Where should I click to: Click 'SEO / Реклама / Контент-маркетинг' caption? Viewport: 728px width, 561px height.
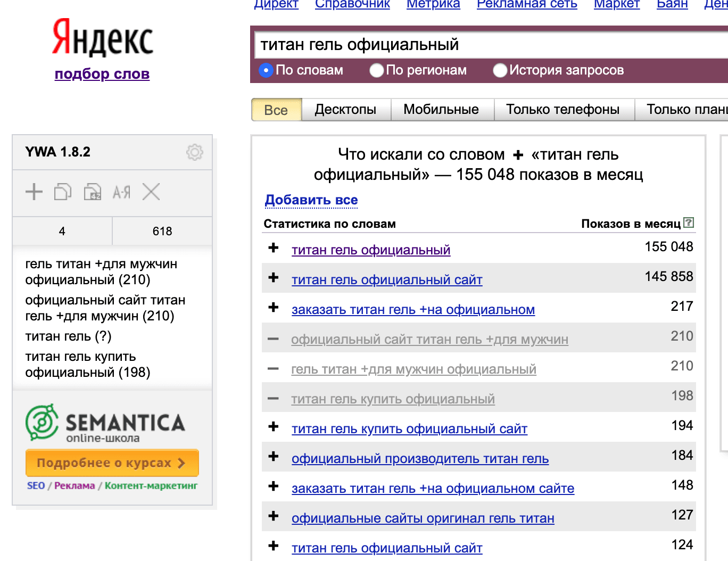pyautogui.click(x=112, y=485)
